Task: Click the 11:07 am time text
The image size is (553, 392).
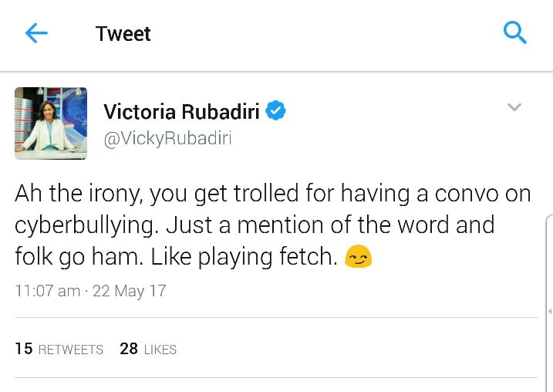Action: [x=47, y=291]
